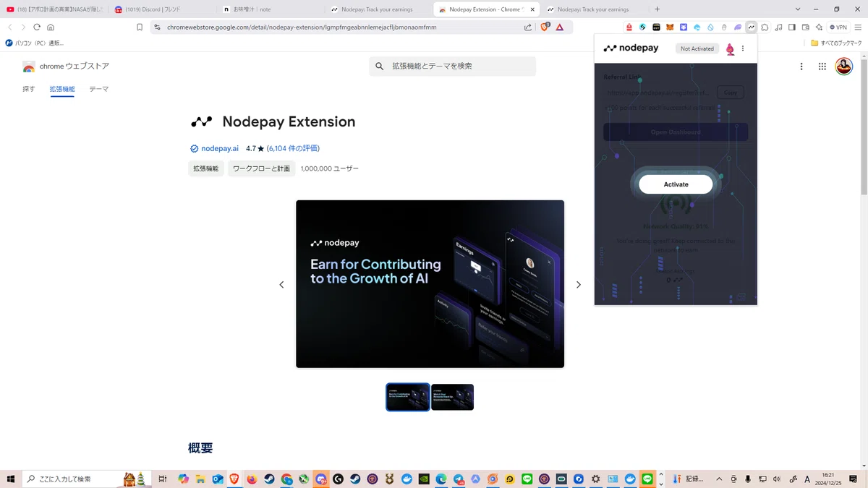This screenshot has width=868, height=488.
Task: Open the パソコン（PC）通販 bookmark
Action: [35, 43]
